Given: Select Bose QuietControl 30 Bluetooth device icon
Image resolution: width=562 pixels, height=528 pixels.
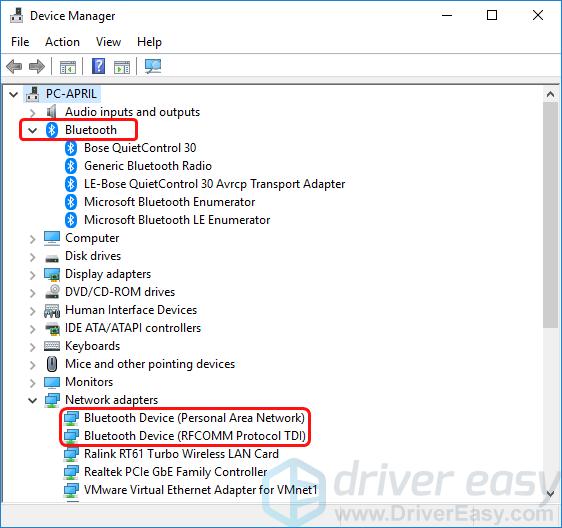Looking at the screenshot, I should (x=71, y=148).
